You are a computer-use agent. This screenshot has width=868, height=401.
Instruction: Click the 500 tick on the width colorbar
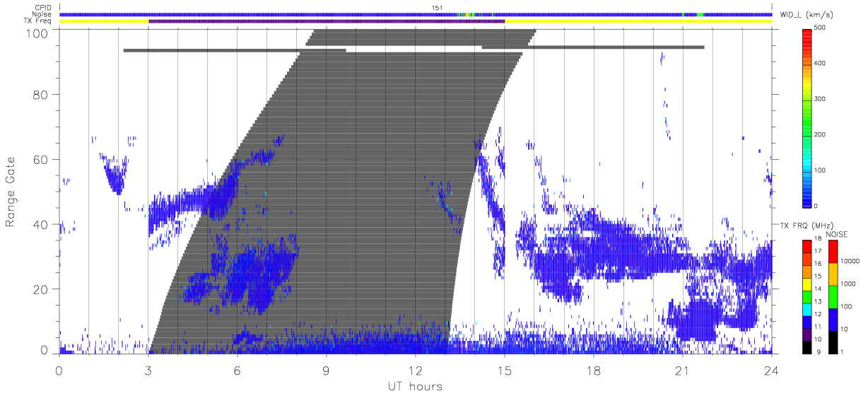click(821, 27)
